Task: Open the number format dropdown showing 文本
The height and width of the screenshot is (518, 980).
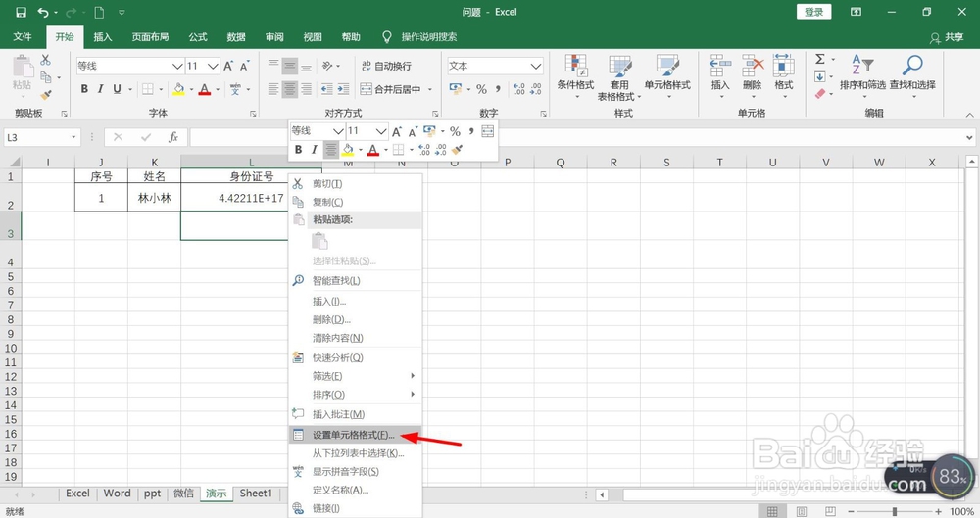Action: click(x=536, y=66)
